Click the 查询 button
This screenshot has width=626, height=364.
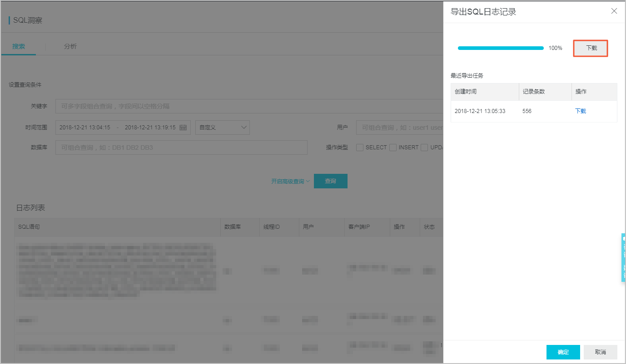331,181
